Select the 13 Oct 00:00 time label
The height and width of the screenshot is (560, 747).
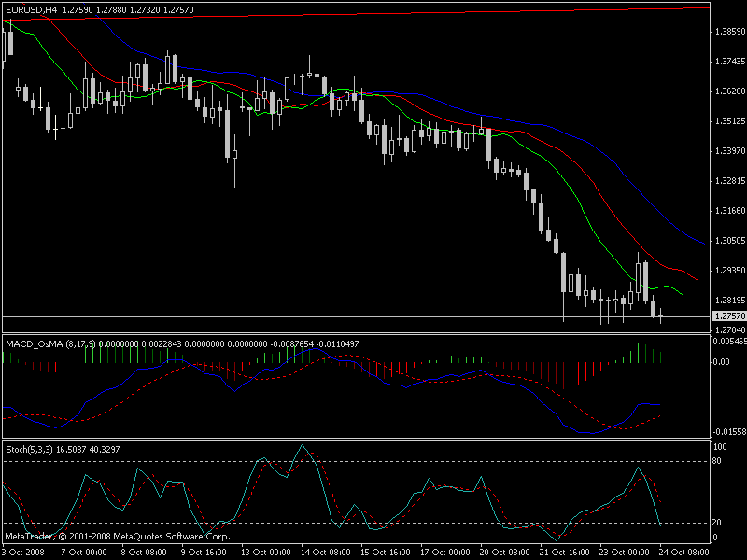tap(266, 552)
